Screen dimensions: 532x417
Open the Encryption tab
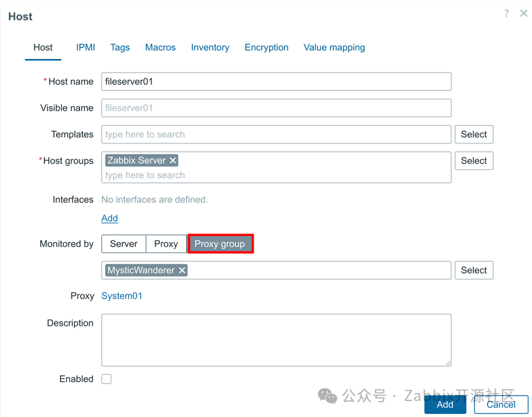click(267, 47)
